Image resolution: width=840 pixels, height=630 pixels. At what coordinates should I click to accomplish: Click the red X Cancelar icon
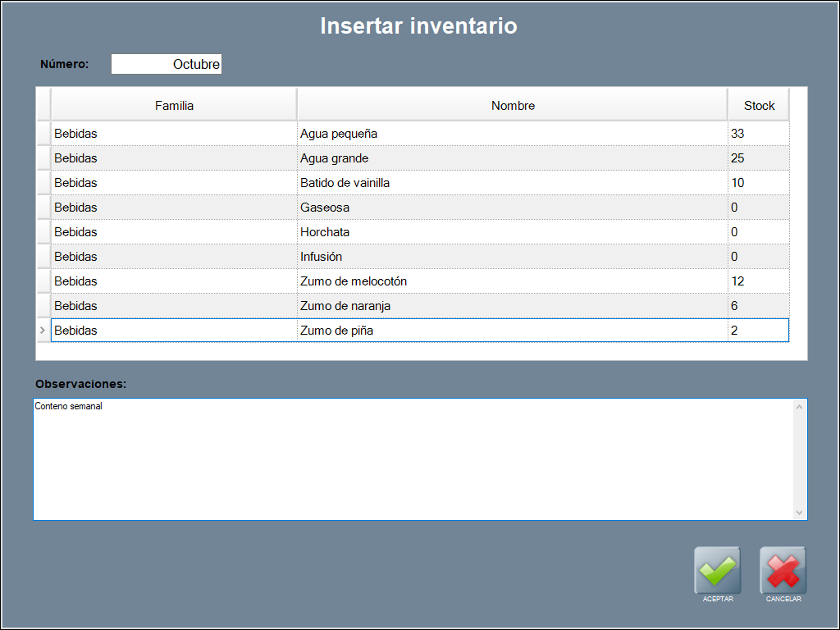(x=783, y=570)
